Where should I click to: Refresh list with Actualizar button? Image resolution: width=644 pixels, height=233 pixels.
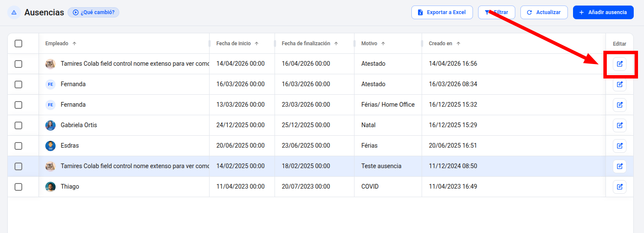[x=544, y=12]
